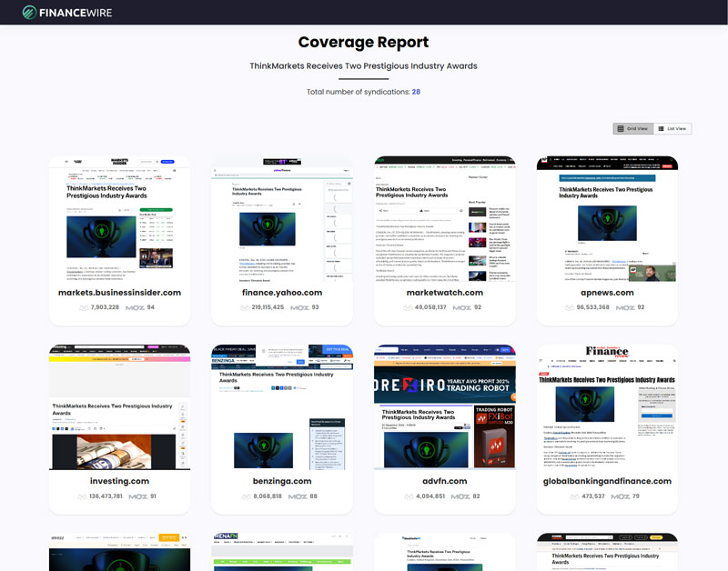The width and height of the screenshot is (728, 571).
Task: Click the list icon in List View
Action: (x=661, y=128)
